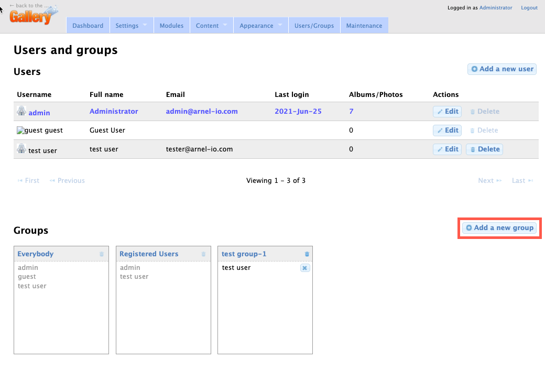
Task: Go to the Maintenance menu
Action: pos(364,26)
